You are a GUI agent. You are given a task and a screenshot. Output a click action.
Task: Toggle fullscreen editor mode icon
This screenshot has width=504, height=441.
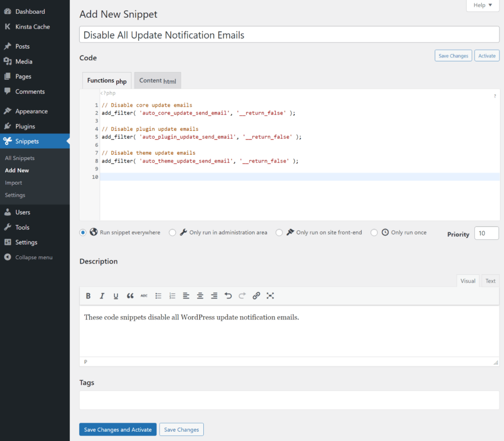click(x=270, y=296)
